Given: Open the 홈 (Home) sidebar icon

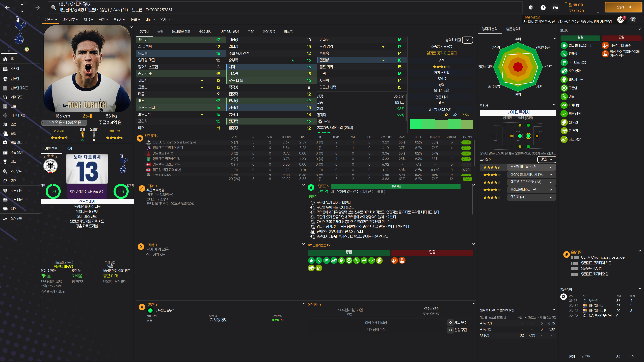Looking at the screenshot, I should pyautogui.click(x=5, y=59).
